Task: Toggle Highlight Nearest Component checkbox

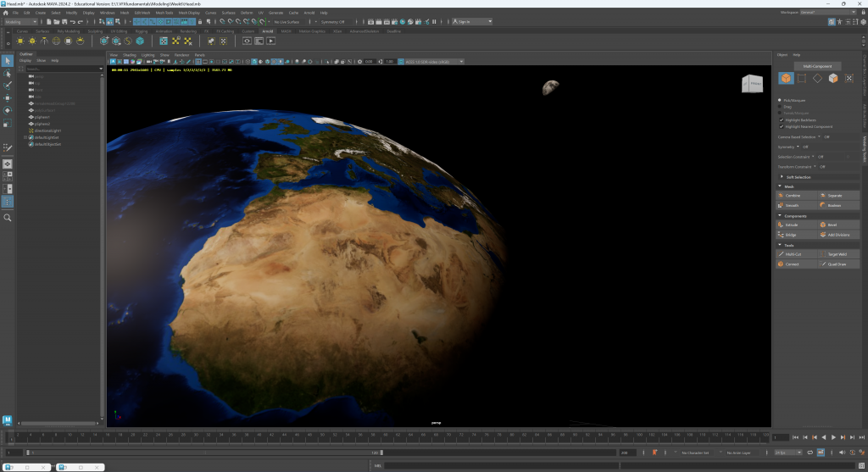Action: pos(782,127)
